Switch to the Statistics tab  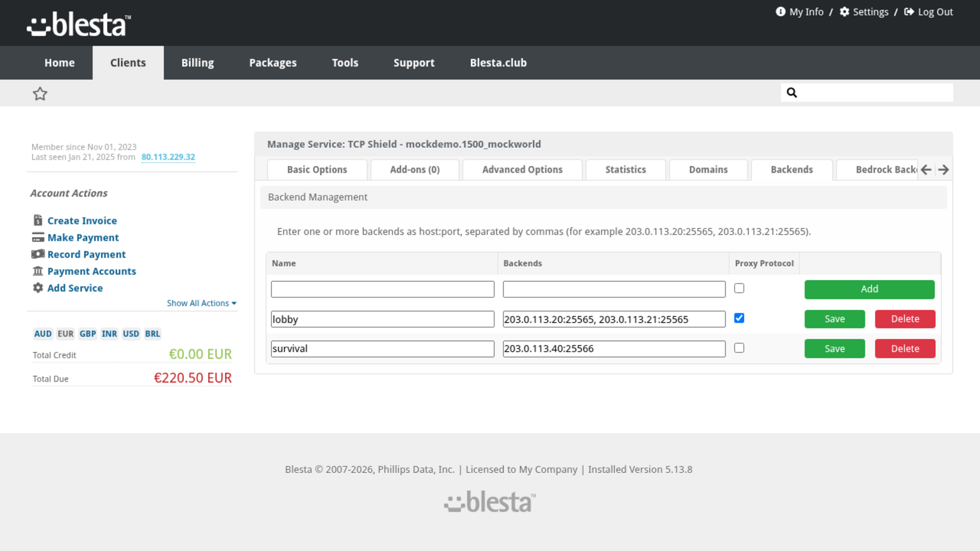(x=626, y=169)
